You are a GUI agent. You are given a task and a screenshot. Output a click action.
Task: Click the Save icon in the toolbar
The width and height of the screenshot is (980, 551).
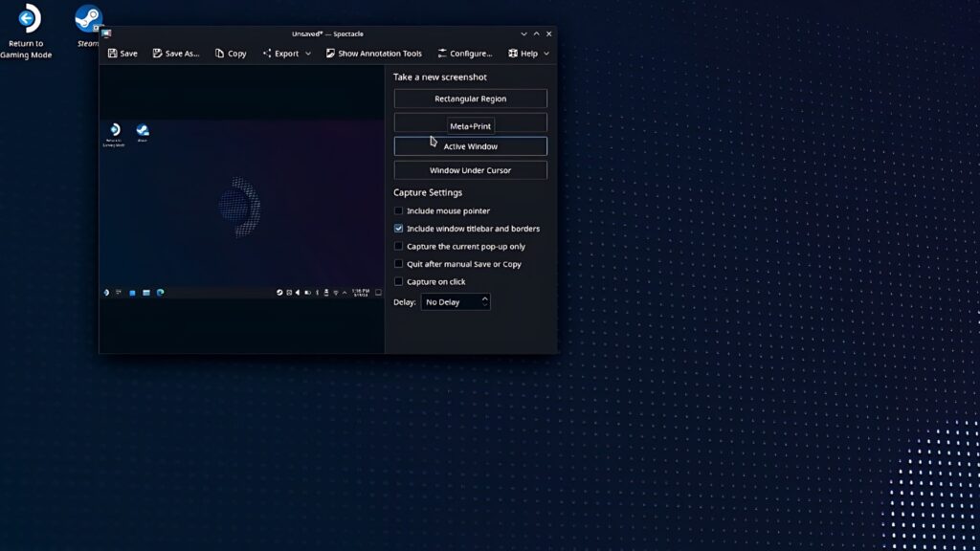click(x=112, y=53)
